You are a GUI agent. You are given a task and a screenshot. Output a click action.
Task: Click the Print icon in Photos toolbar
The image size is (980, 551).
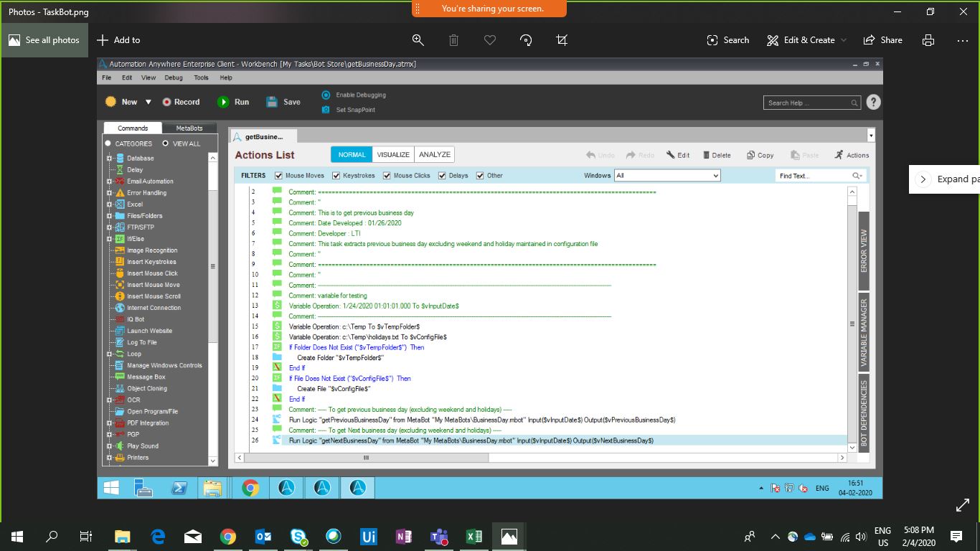pyautogui.click(x=928, y=40)
